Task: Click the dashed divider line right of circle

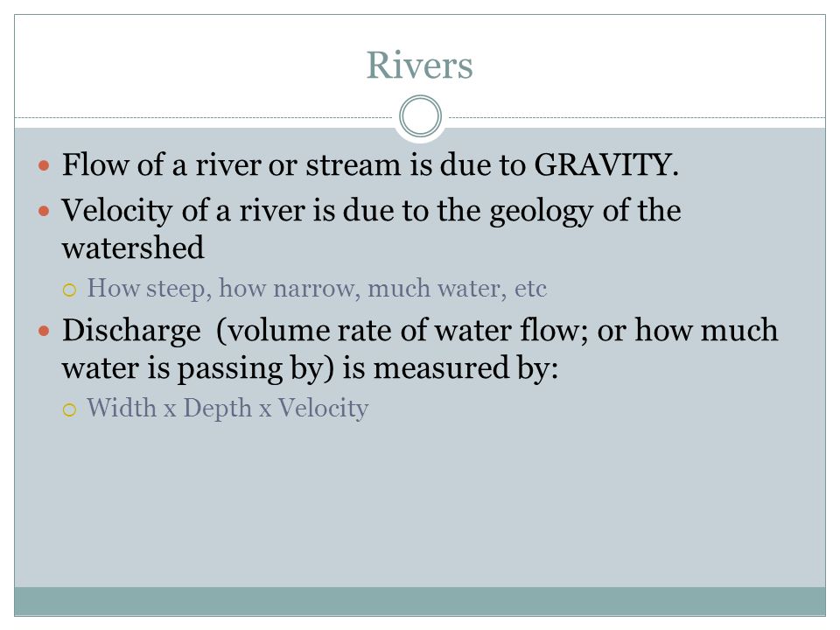Action: [x=636, y=117]
